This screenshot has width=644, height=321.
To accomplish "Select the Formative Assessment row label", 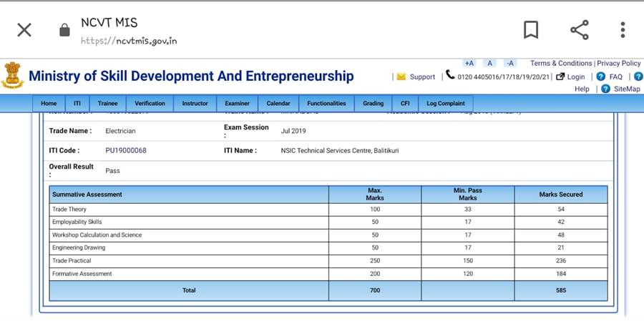I will [82, 274].
